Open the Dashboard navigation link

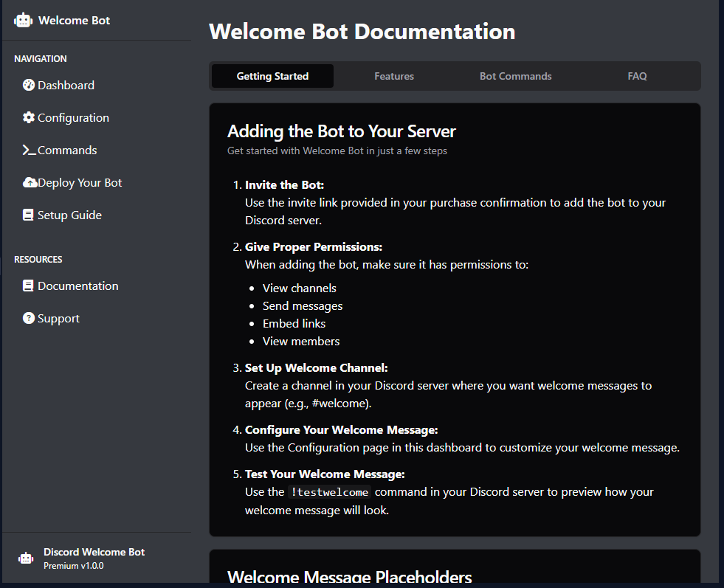pyautogui.click(x=66, y=86)
